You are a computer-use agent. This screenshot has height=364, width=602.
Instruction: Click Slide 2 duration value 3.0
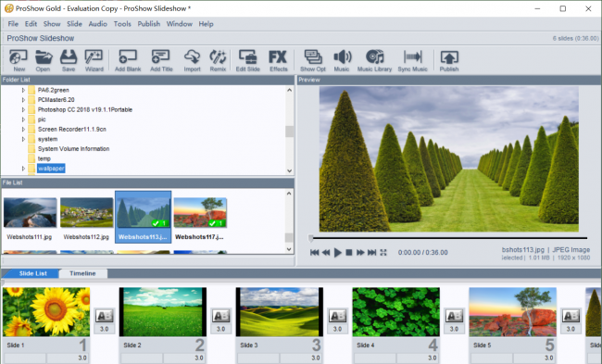199,358
